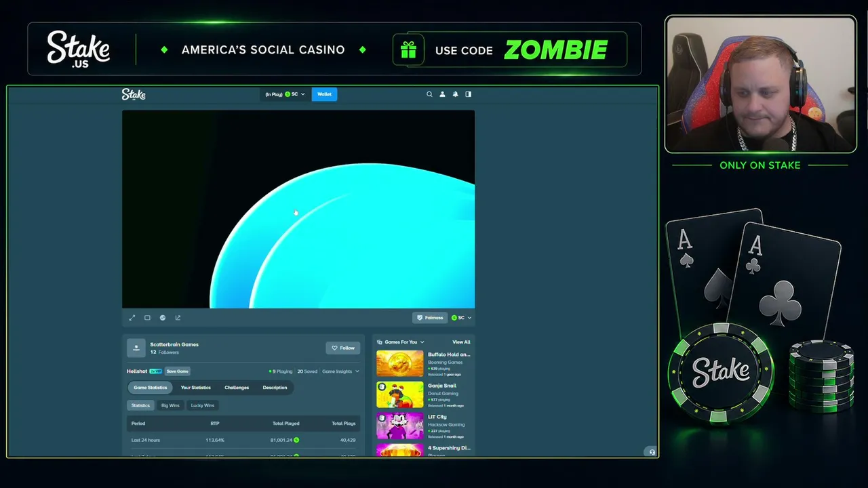Open the user profile icon
Image resolution: width=868 pixels, height=488 pixels.
(442, 94)
